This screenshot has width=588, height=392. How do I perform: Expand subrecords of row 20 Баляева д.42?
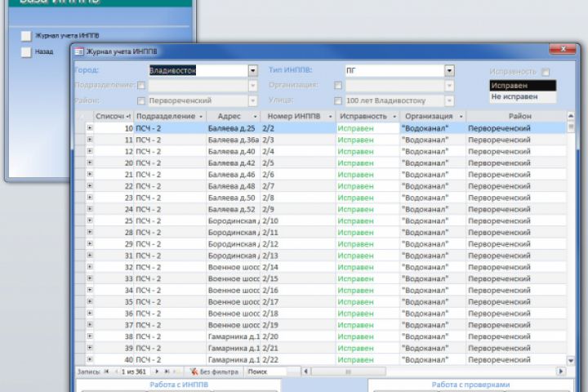coord(90,163)
